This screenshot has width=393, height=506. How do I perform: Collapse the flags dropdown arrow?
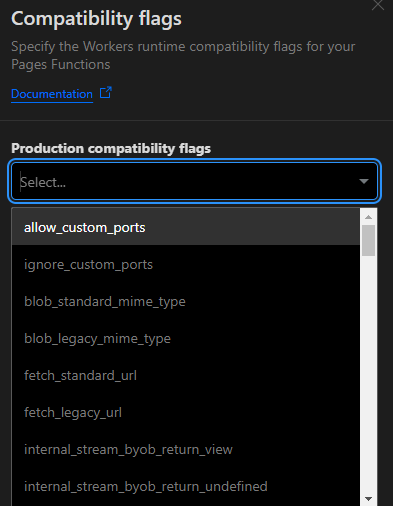[364, 181]
